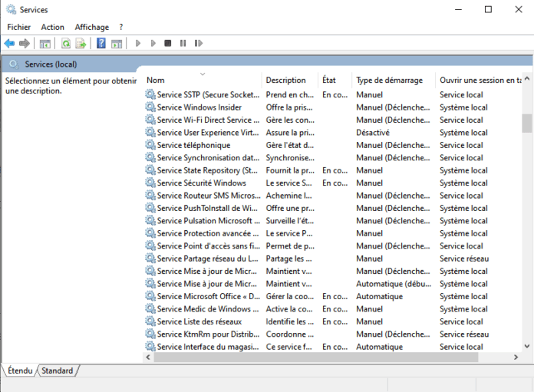Click the Restart service toolbar icon
This screenshot has width=534, height=392.
(x=197, y=44)
